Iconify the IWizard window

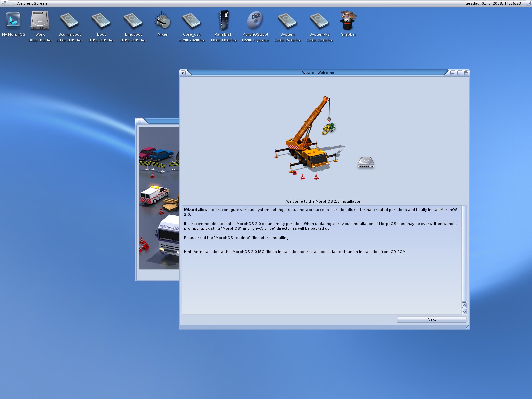click(x=453, y=73)
